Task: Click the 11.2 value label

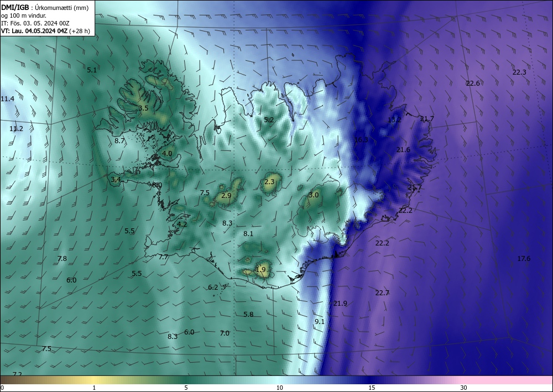Action: click(x=16, y=129)
